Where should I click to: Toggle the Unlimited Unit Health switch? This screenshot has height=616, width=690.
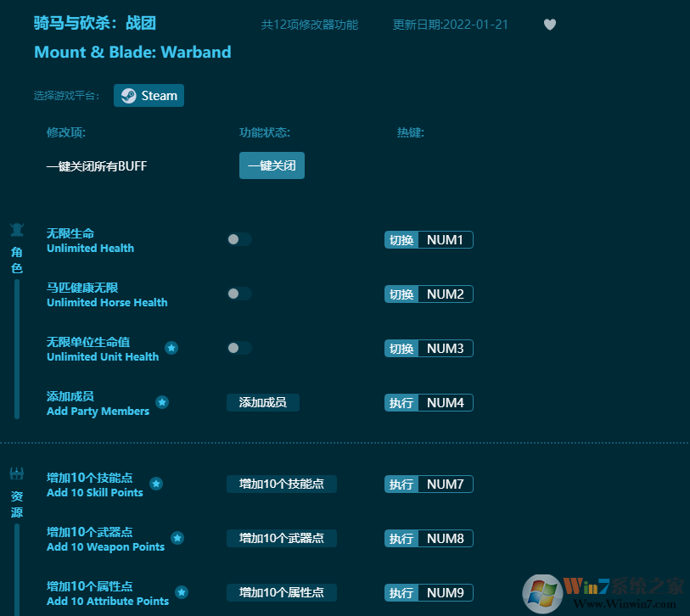click(x=238, y=348)
